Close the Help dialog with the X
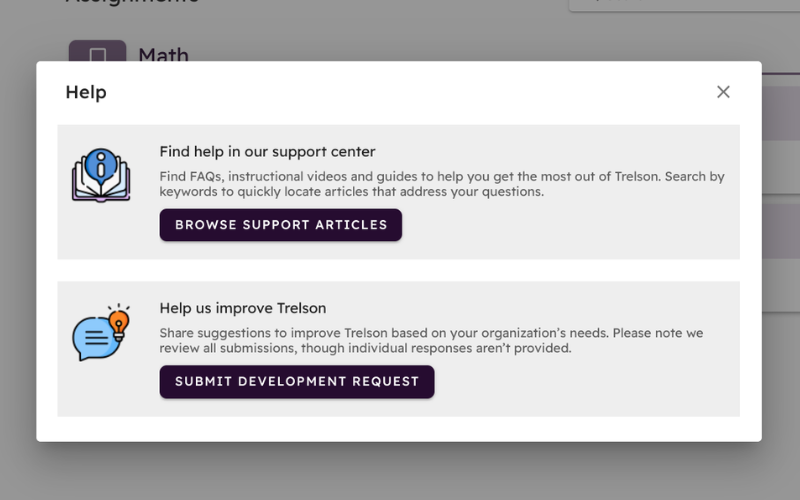800x500 pixels. click(x=723, y=92)
